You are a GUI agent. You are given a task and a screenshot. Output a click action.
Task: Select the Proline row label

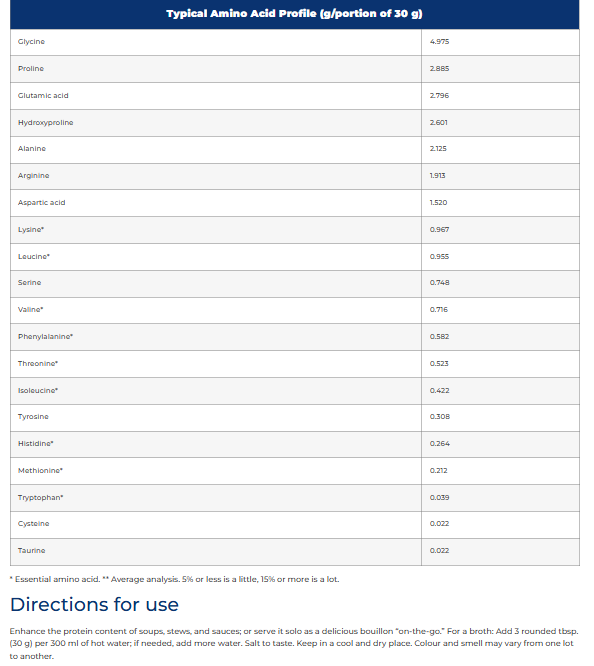point(31,69)
